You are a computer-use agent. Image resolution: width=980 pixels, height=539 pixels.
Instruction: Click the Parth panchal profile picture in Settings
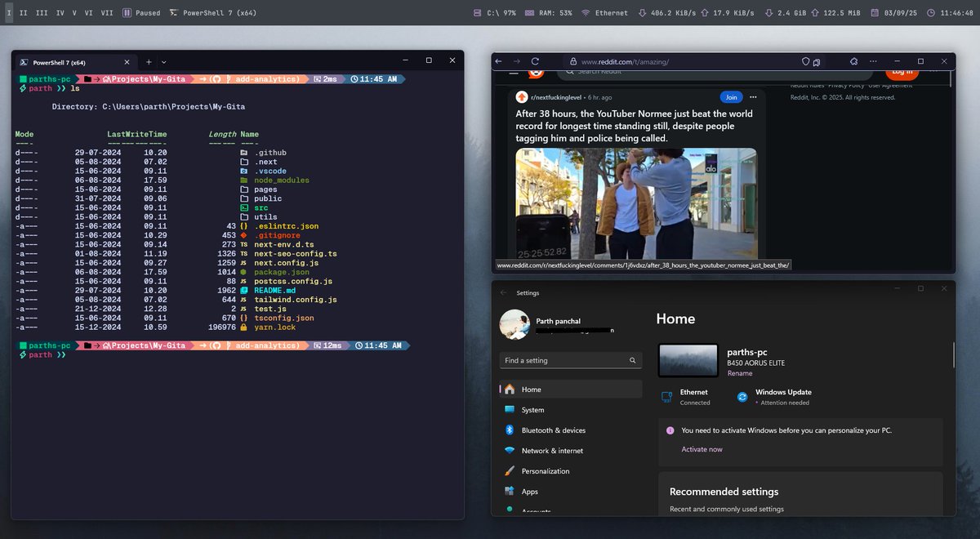514,325
